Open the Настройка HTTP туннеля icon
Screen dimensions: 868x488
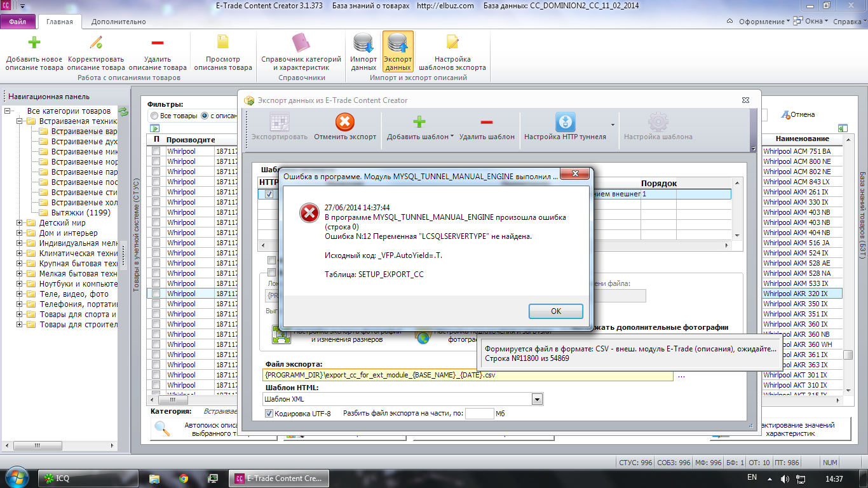tap(565, 122)
